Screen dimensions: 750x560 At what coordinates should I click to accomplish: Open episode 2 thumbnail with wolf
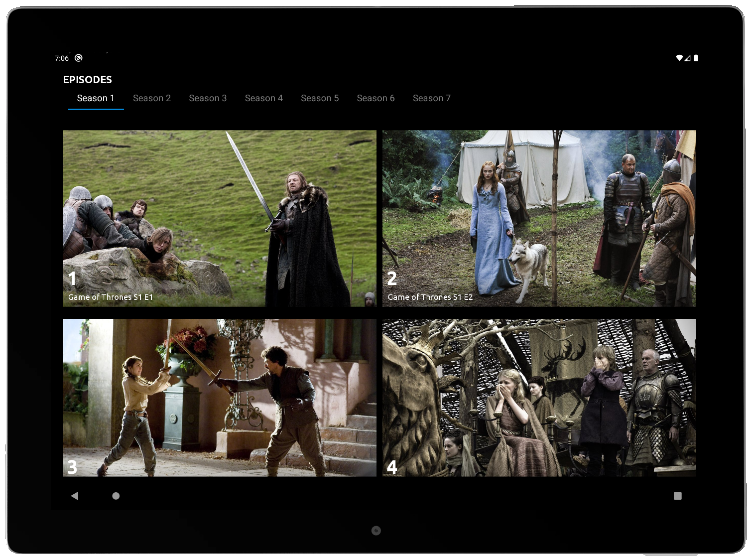click(539, 218)
